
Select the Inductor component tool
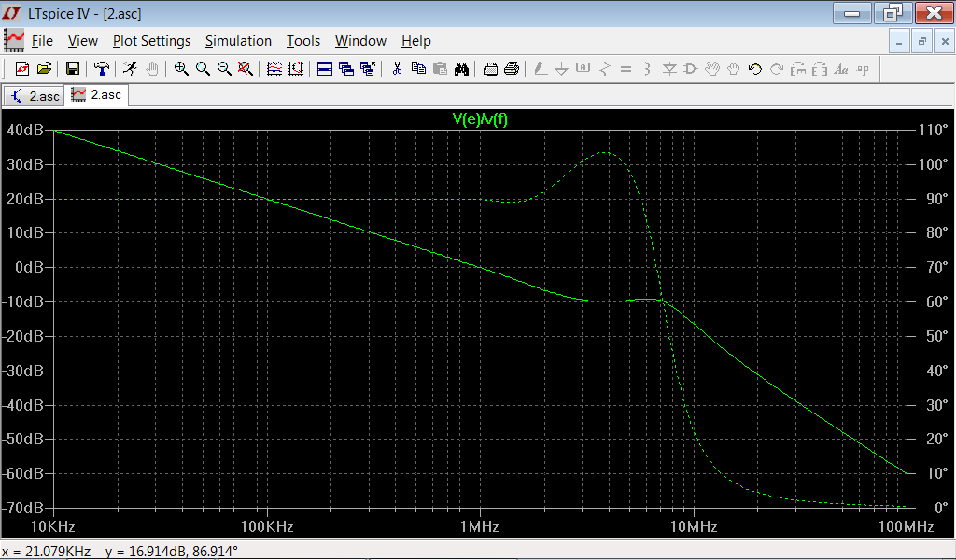tap(648, 69)
